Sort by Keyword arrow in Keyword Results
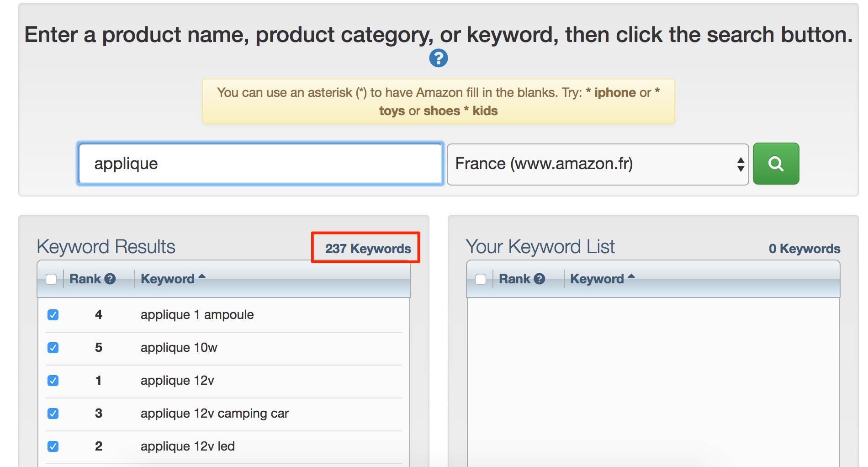This screenshot has width=868, height=467. click(x=202, y=276)
